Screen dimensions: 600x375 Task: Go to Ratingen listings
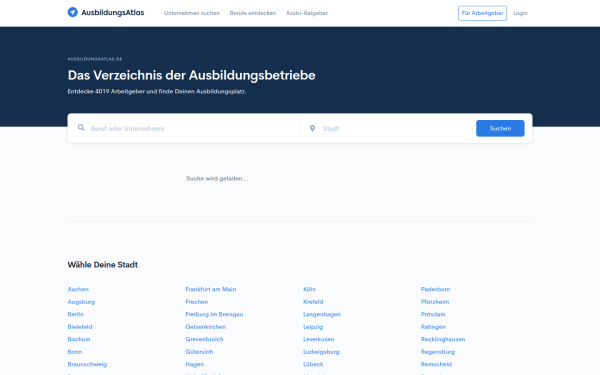434,327
